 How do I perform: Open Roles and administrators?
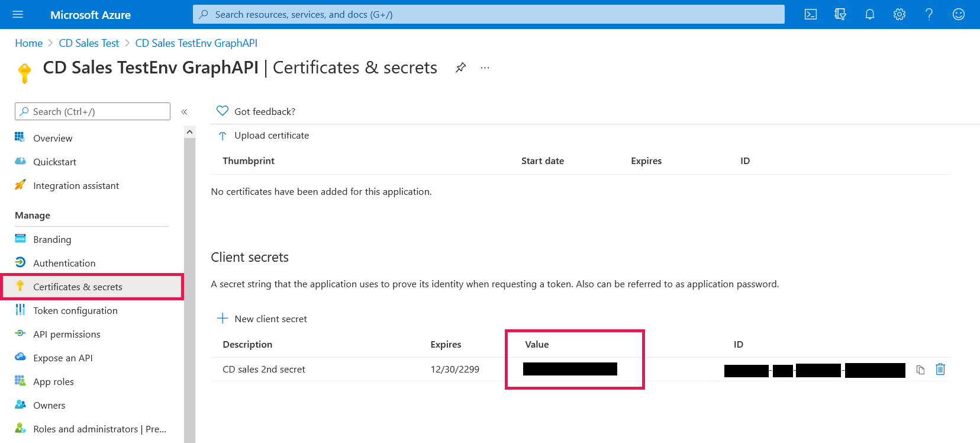coord(99,429)
